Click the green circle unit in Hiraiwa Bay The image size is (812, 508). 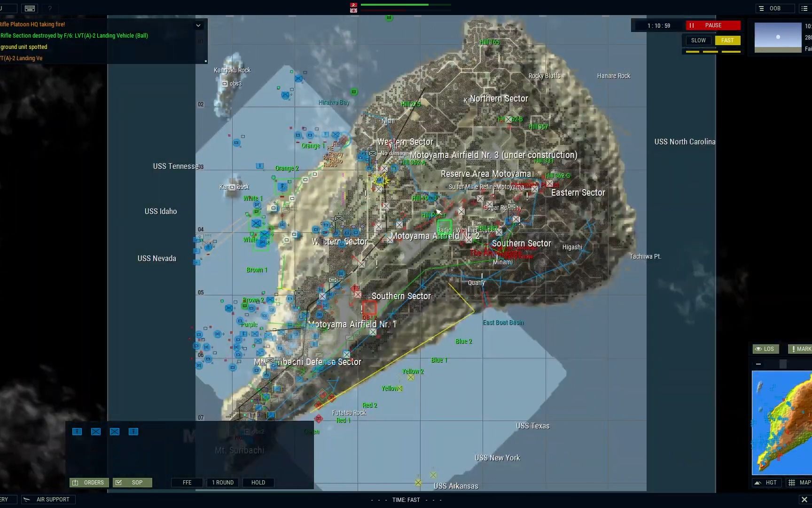354,92
